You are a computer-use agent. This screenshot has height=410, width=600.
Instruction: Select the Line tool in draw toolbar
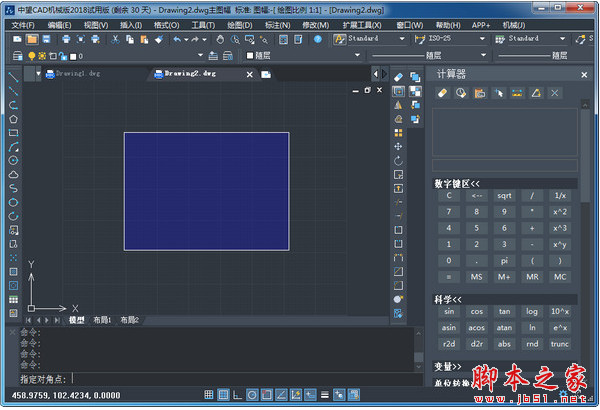coord(13,77)
